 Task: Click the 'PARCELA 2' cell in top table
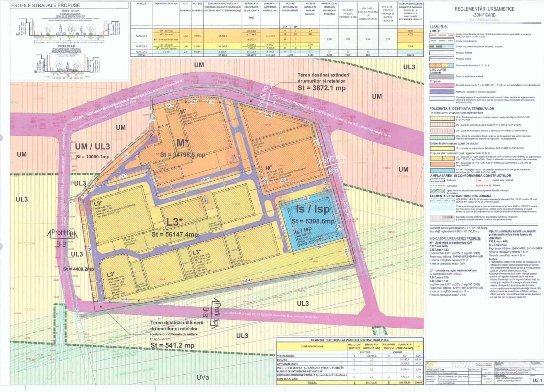coord(141,46)
